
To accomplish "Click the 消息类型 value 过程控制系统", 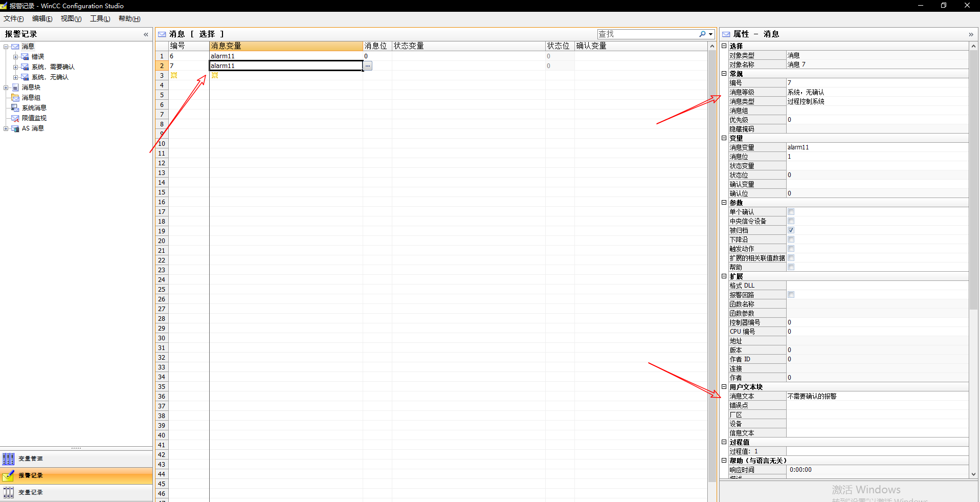I will [x=806, y=101].
